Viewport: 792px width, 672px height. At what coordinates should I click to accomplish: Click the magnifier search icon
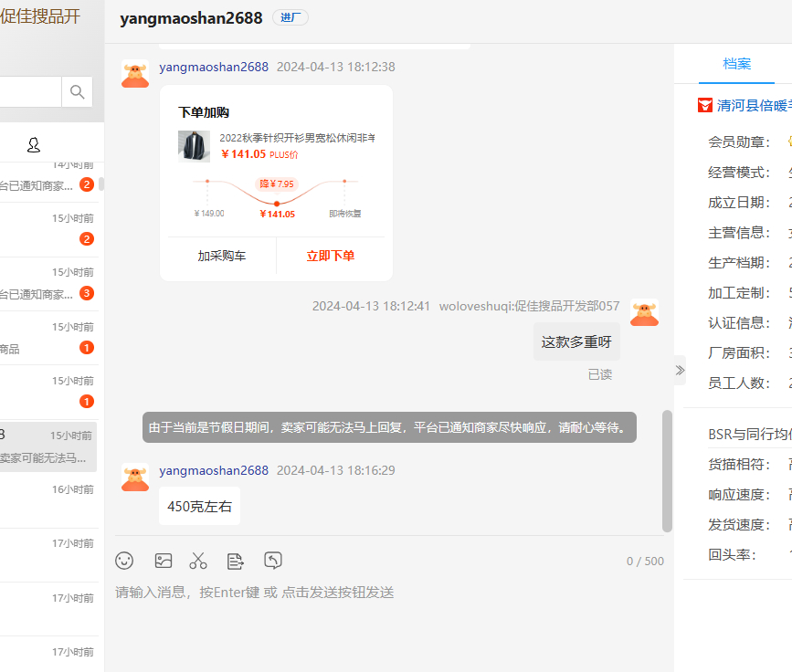pos(77,91)
